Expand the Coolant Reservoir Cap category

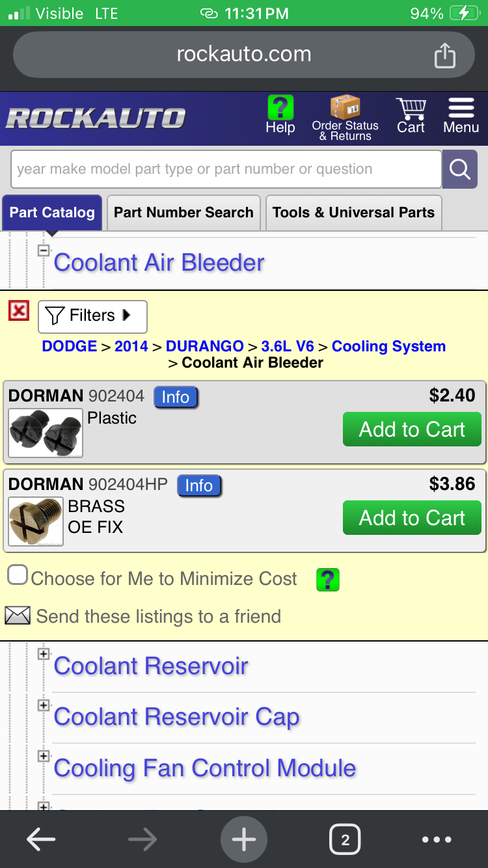point(44,705)
